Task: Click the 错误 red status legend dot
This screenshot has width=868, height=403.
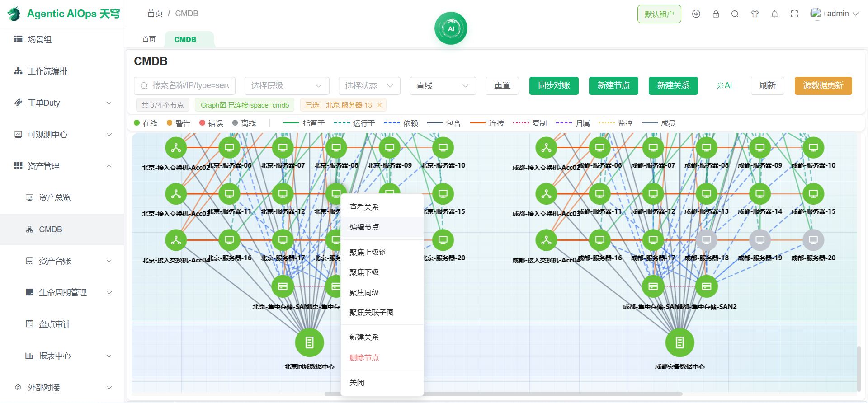Action: [x=203, y=123]
